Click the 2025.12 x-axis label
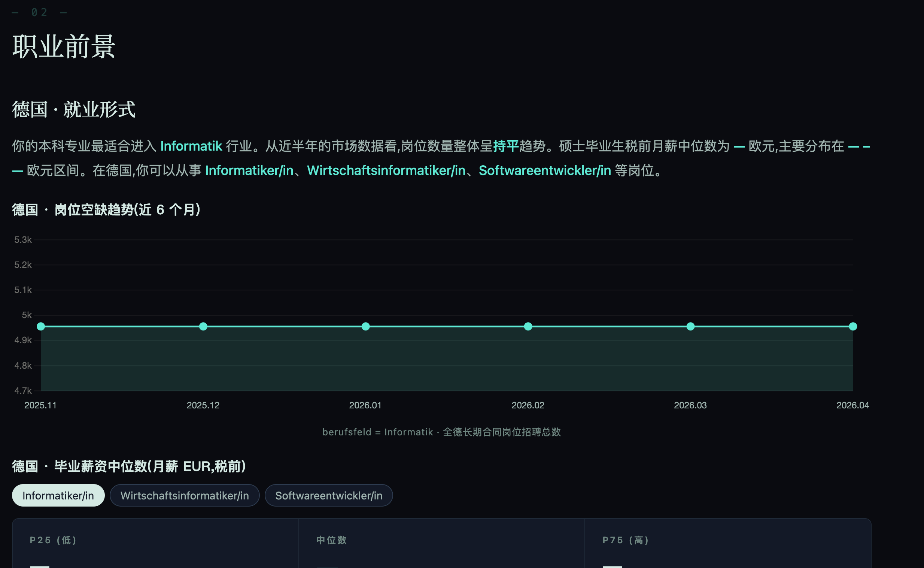Viewport: 924px width, 568px height. click(203, 405)
